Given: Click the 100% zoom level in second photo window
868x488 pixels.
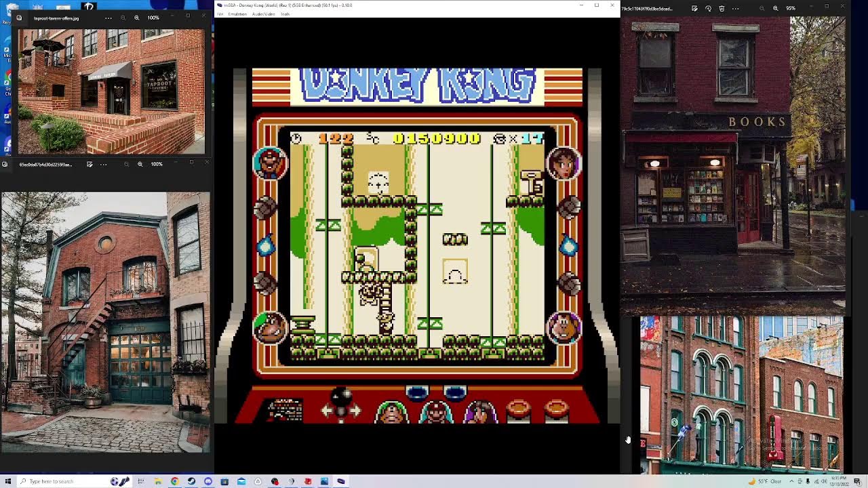Looking at the screenshot, I should (157, 164).
